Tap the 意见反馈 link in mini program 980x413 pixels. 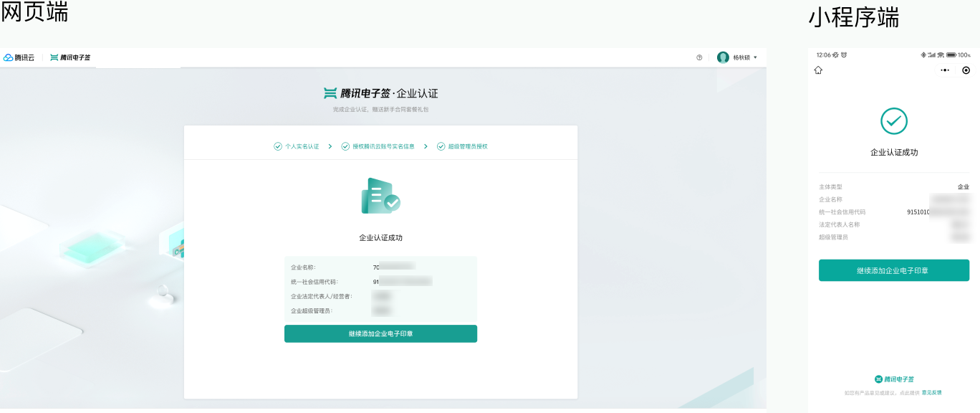click(931, 393)
